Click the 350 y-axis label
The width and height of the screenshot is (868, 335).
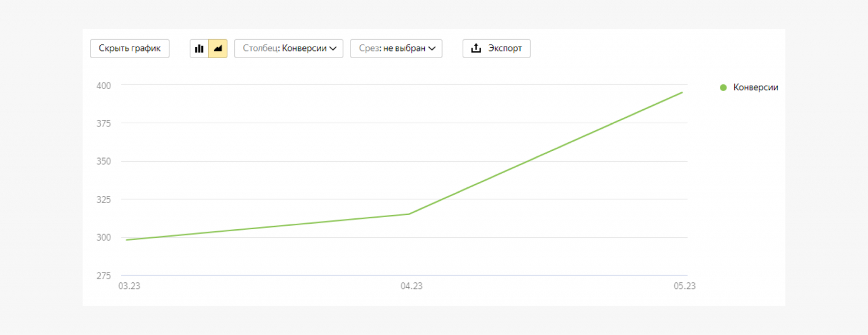(x=104, y=161)
